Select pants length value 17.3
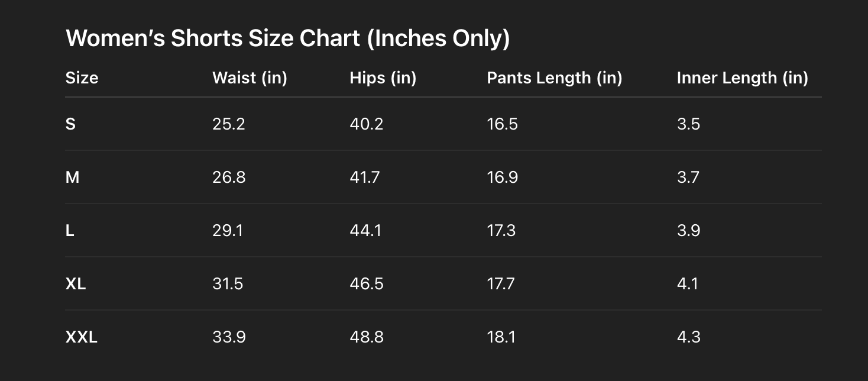This screenshot has width=868, height=381. pyautogui.click(x=501, y=231)
